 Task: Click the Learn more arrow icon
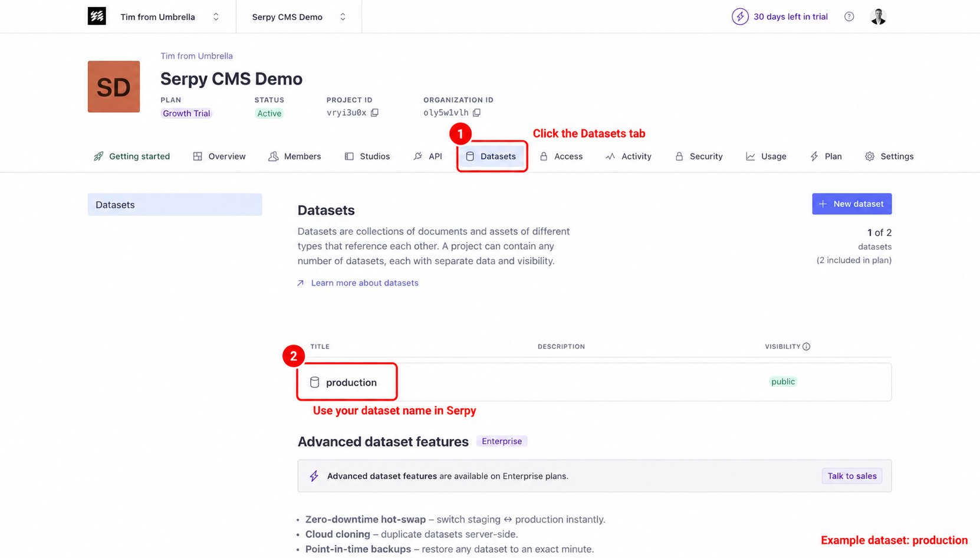[x=301, y=283]
